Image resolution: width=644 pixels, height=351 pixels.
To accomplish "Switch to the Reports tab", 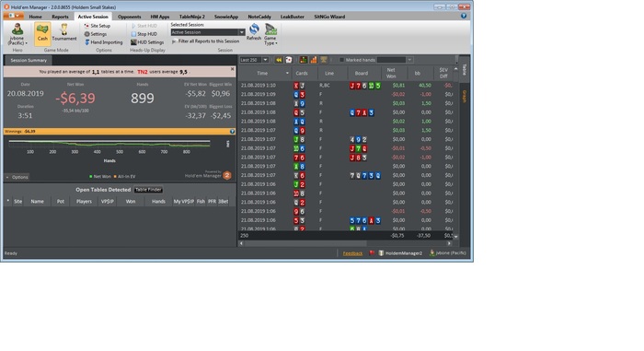I will click(x=60, y=17).
